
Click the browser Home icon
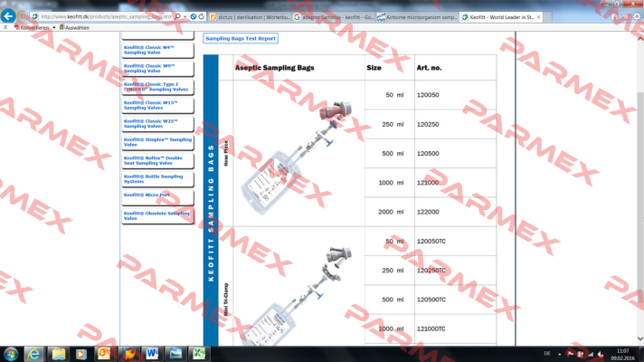[614, 16]
